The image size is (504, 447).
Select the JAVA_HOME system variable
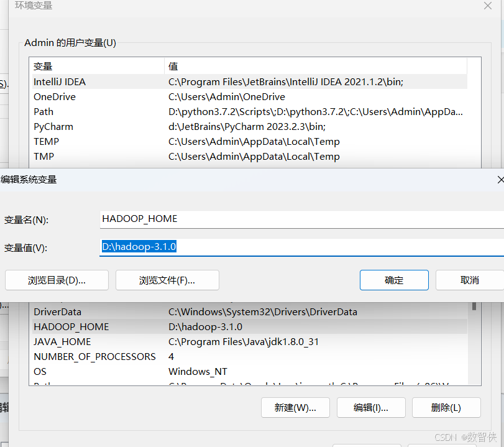(93, 341)
